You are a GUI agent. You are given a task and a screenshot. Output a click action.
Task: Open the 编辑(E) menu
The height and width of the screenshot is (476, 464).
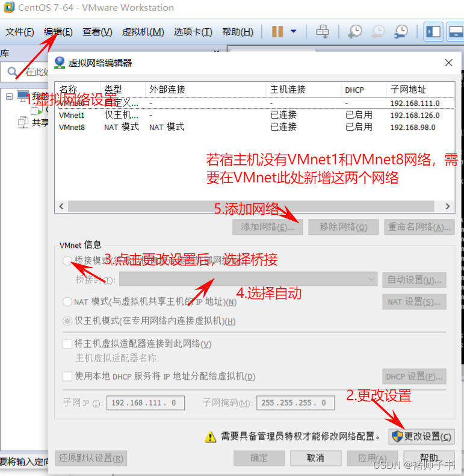tap(58, 31)
